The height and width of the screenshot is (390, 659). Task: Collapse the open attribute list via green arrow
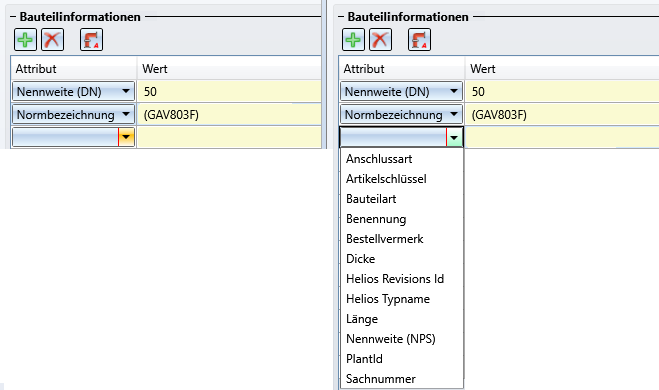[x=454, y=137]
